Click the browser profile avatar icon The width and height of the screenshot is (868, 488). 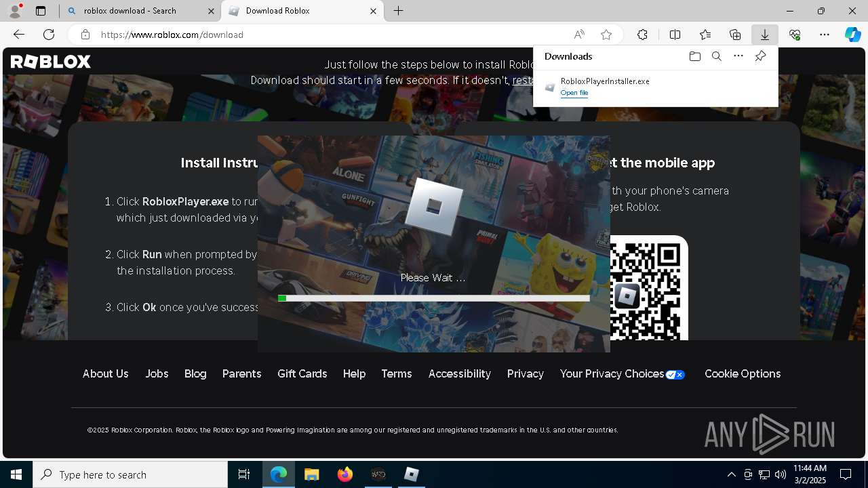14,11
